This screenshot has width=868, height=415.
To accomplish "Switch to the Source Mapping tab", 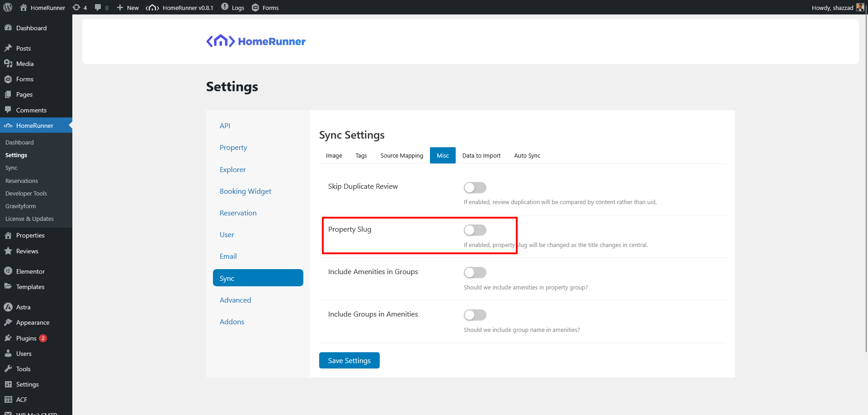I will pos(401,155).
